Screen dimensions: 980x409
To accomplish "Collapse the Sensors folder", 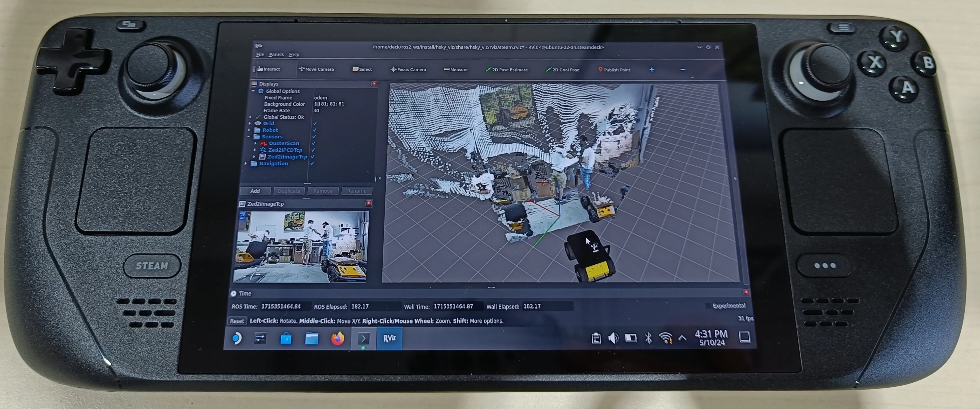I will click(249, 136).
